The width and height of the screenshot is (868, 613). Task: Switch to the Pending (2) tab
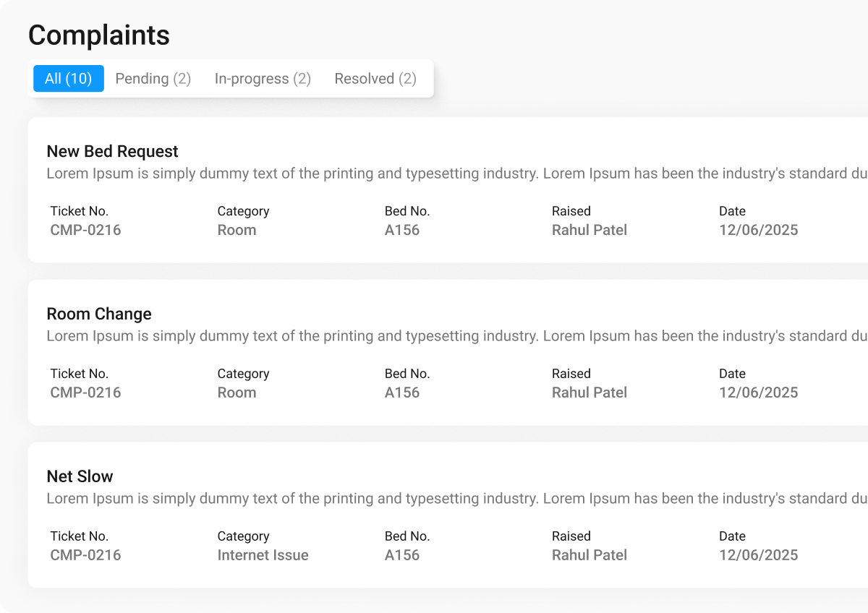coord(153,79)
